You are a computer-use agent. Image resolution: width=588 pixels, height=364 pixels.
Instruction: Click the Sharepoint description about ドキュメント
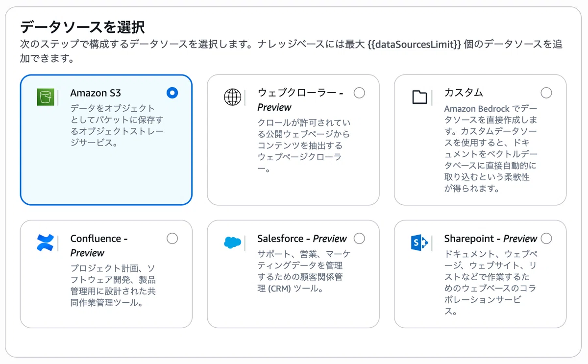(x=491, y=283)
